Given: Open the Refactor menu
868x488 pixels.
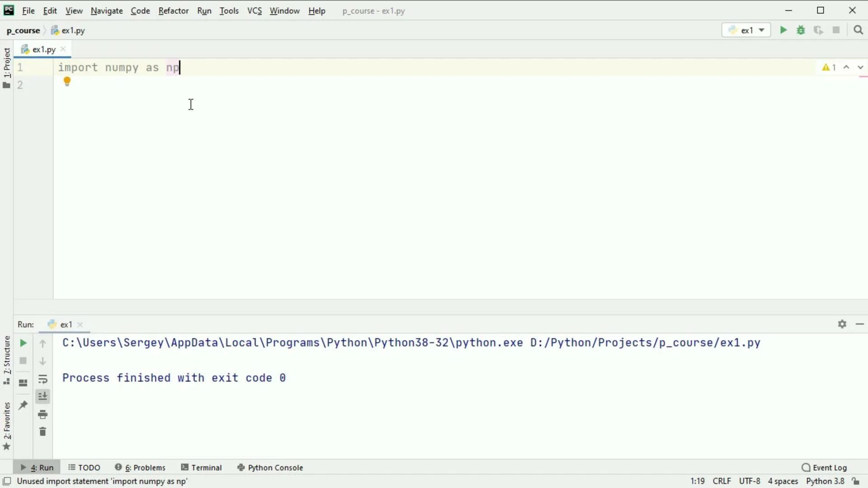Looking at the screenshot, I should 173,11.
